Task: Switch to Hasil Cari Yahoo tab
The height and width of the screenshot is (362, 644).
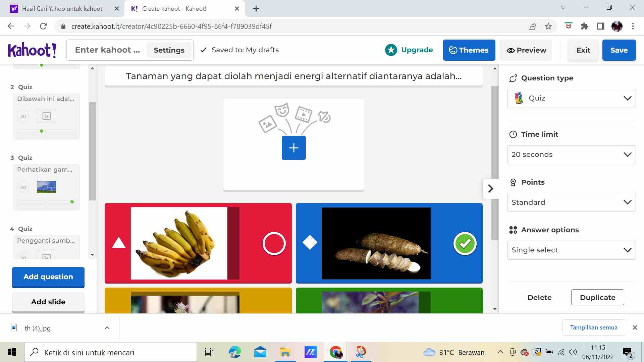Action: click(62, 9)
